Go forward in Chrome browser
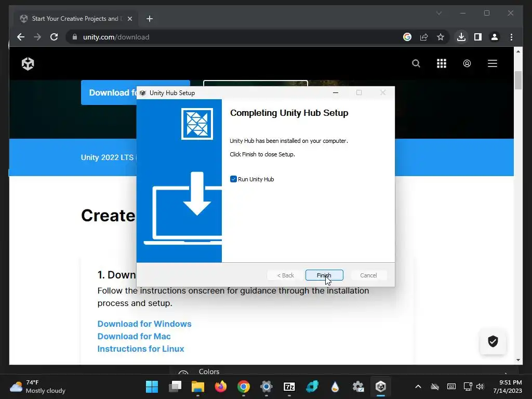The image size is (532, 399). 37,37
